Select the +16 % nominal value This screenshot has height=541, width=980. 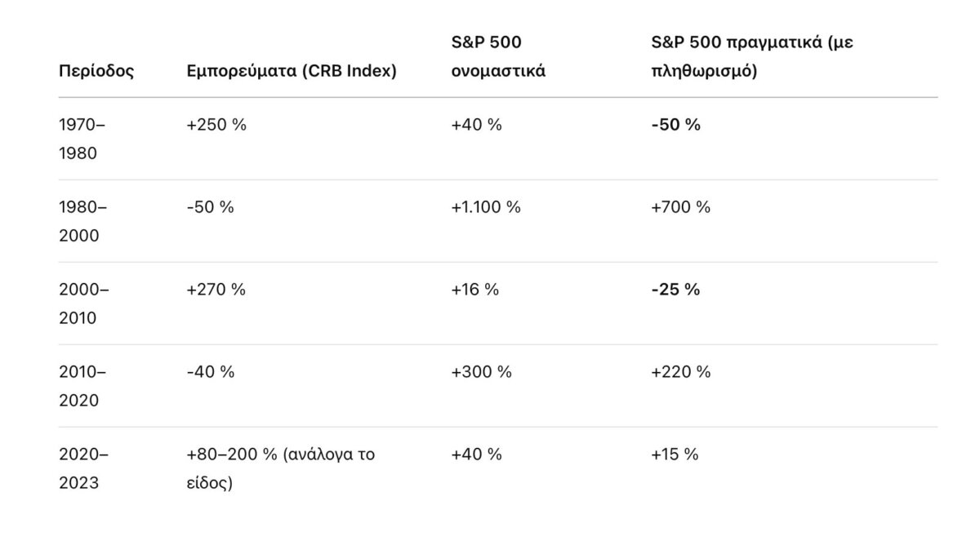click(x=474, y=290)
